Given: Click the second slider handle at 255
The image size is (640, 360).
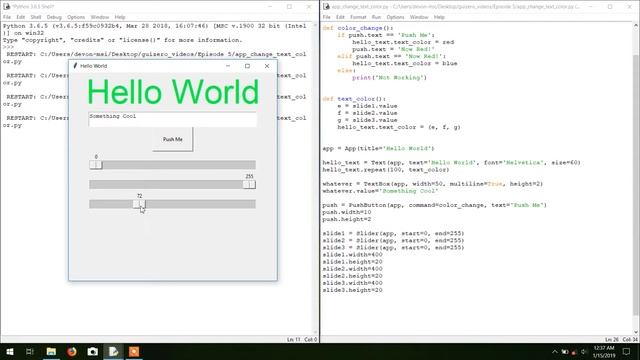Looking at the screenshot, I should 249,184.
